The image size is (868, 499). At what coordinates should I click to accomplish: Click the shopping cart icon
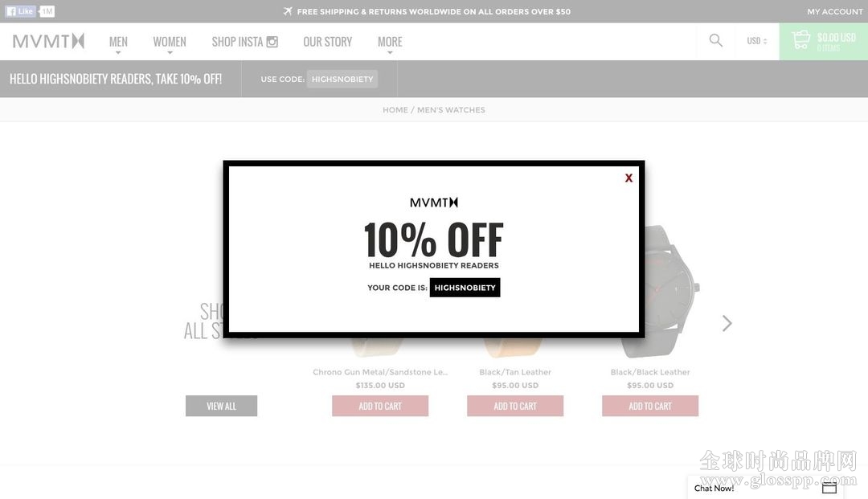(x=800, y=40)
